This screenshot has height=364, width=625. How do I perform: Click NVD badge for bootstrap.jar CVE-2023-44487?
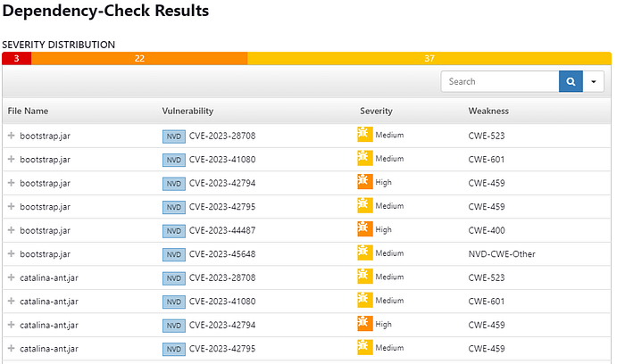pyautogui.click(x=174, y=231)
